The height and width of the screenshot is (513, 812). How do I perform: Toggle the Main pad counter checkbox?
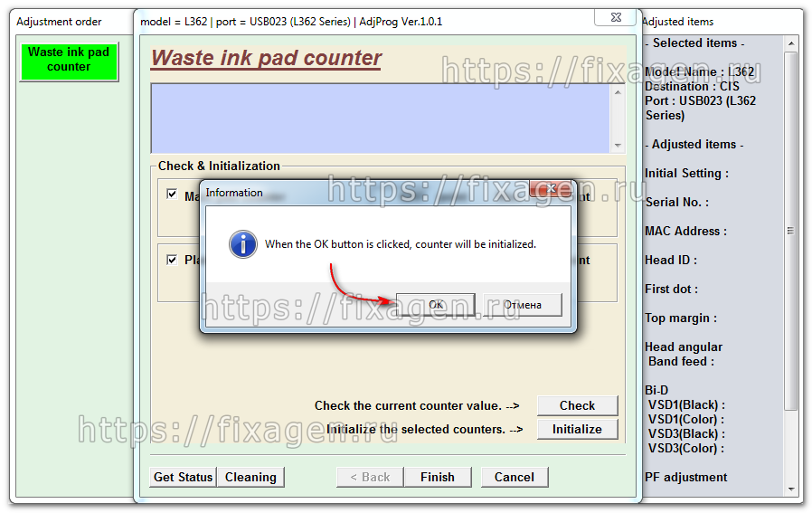click(x=172, y=195)
